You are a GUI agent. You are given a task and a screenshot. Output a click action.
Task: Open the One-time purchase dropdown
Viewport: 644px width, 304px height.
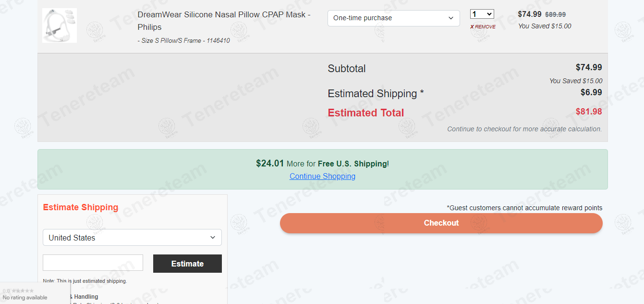[393, 18]
